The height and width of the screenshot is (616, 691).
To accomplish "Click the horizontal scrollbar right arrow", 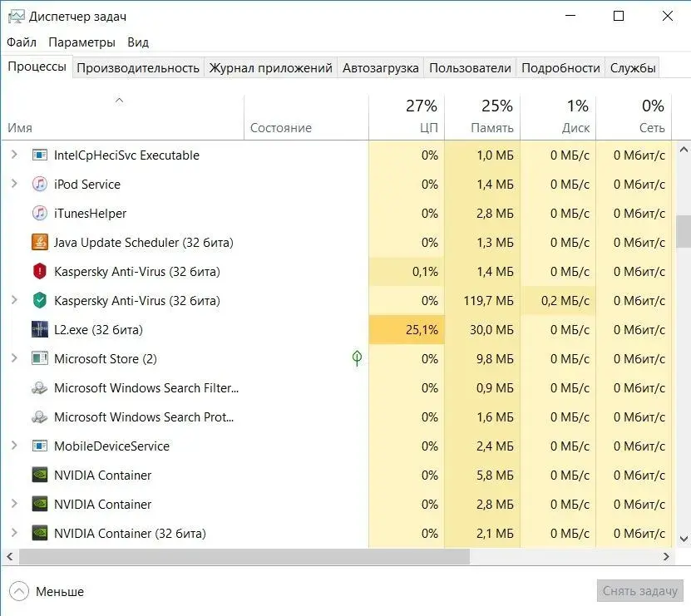I will (666, 556).
